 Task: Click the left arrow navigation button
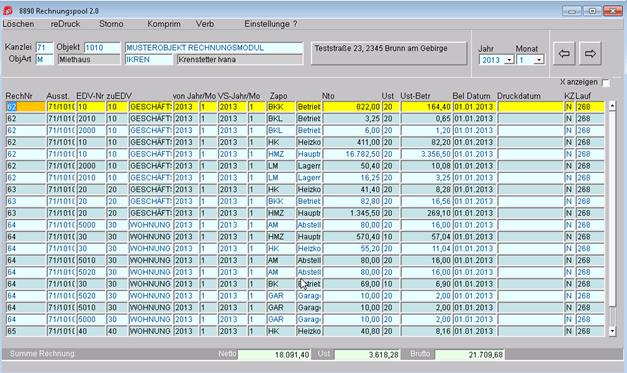click(x=564, y=54)
